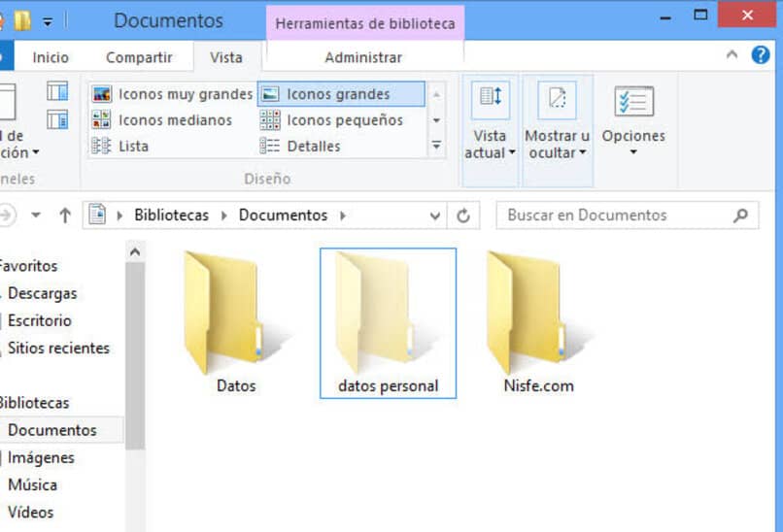Click the folder icon in title bar
Screen dimensions: 783x532
[x=22, y=21]
